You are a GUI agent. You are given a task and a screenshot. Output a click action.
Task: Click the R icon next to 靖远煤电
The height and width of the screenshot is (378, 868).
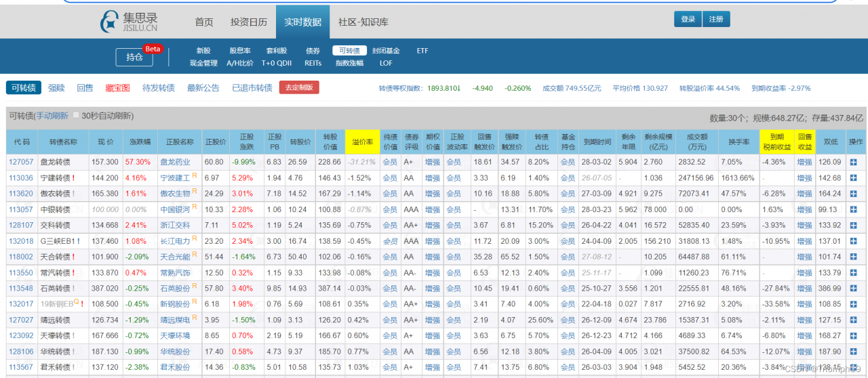coord(195,318)
